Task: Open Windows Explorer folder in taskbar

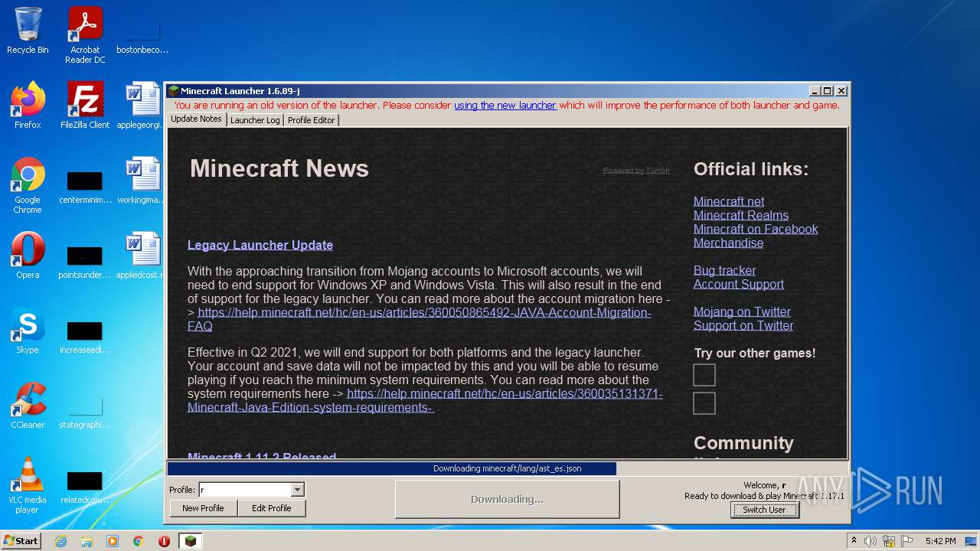Action: pyautogui.click(x=87, y=541)
